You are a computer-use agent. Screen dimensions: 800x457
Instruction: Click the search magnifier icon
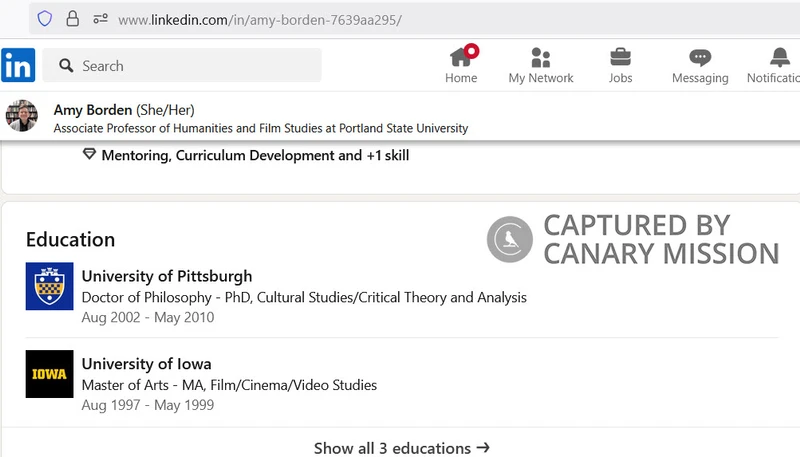coord(66,65)
